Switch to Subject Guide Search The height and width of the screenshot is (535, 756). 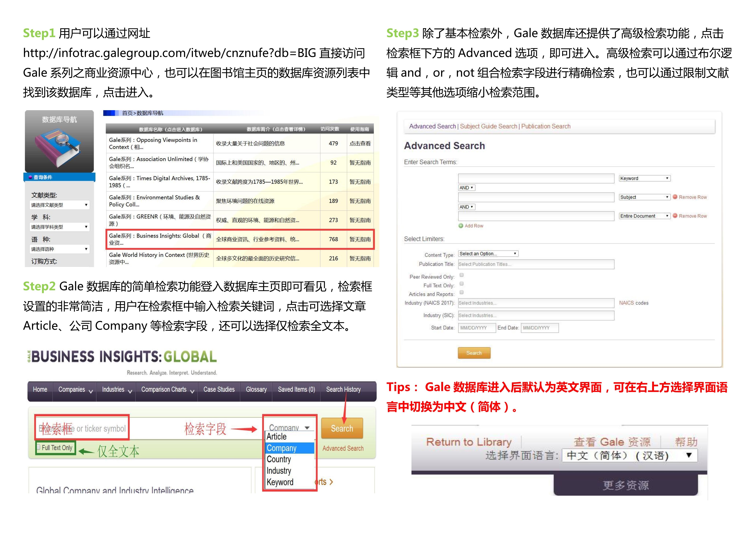coord(488,126)
